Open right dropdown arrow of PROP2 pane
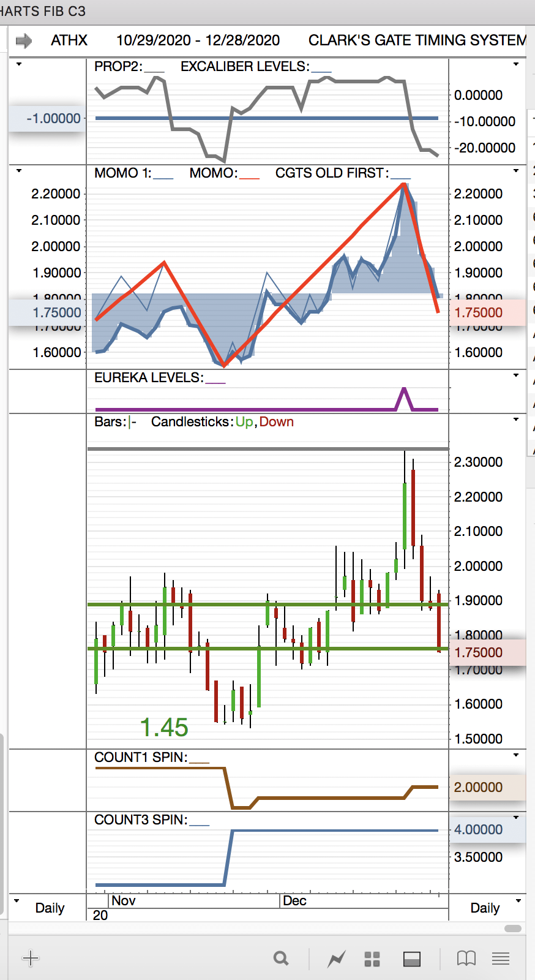Viewport: 535px width, 980px height. (x=516, y=64)
